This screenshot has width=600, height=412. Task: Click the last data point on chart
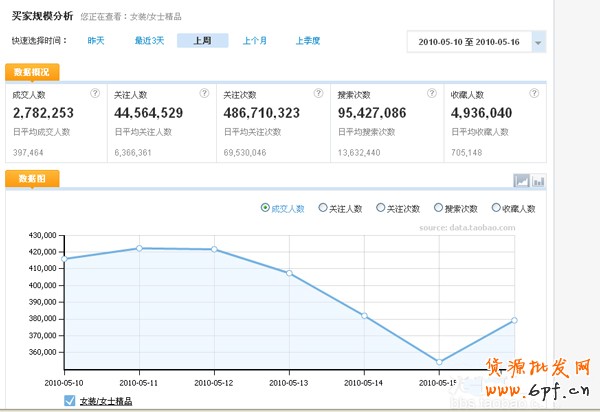pos(514,320)
